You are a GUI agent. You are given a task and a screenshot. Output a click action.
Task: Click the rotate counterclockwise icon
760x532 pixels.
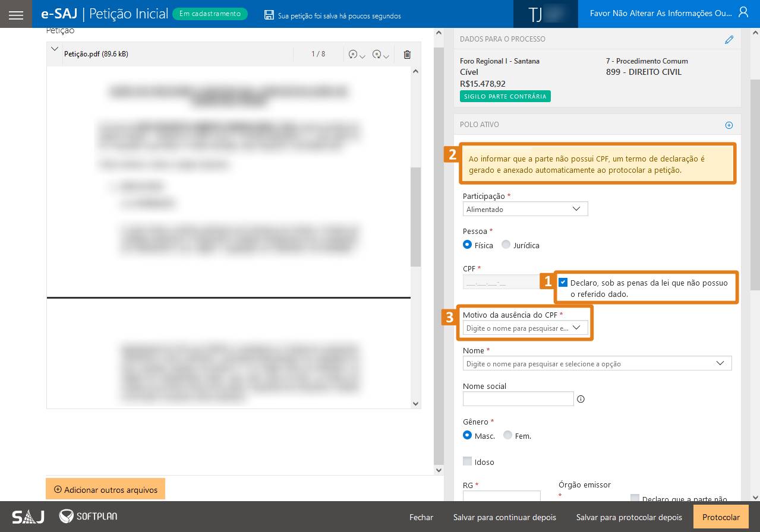point(354,55)
